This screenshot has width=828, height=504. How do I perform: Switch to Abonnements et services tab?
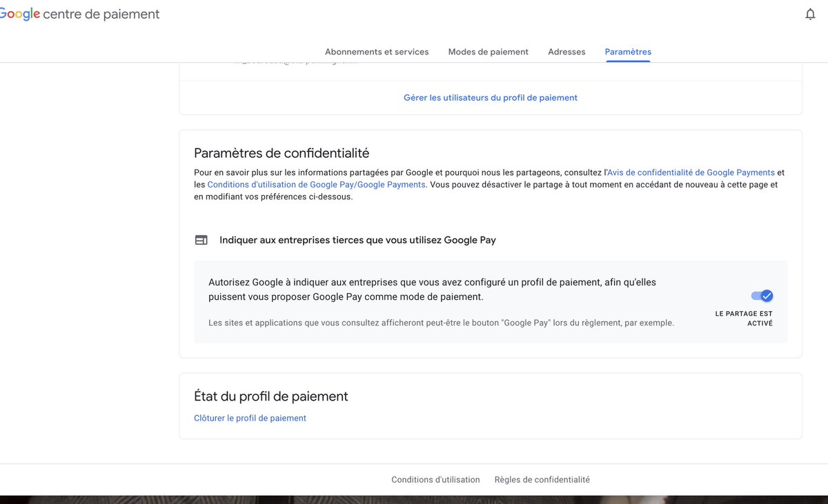pos(377,52)
